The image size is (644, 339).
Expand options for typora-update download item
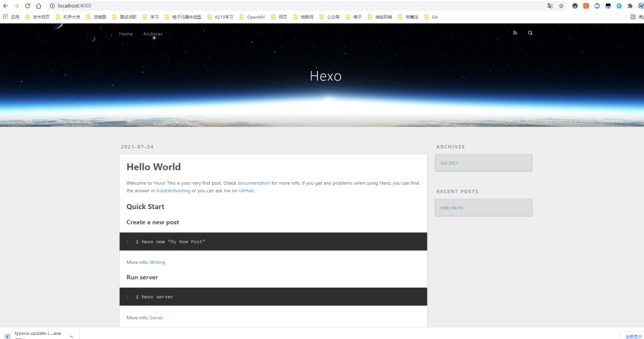click(x=71, y=336)
